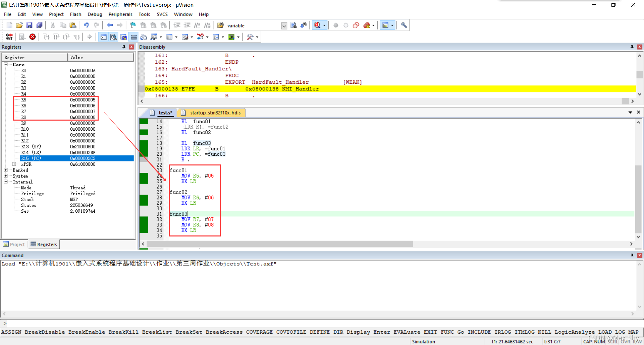Click editor vertical scrollbar thumb
Viewport: 644px width, 345px height.
click(638, 199)
